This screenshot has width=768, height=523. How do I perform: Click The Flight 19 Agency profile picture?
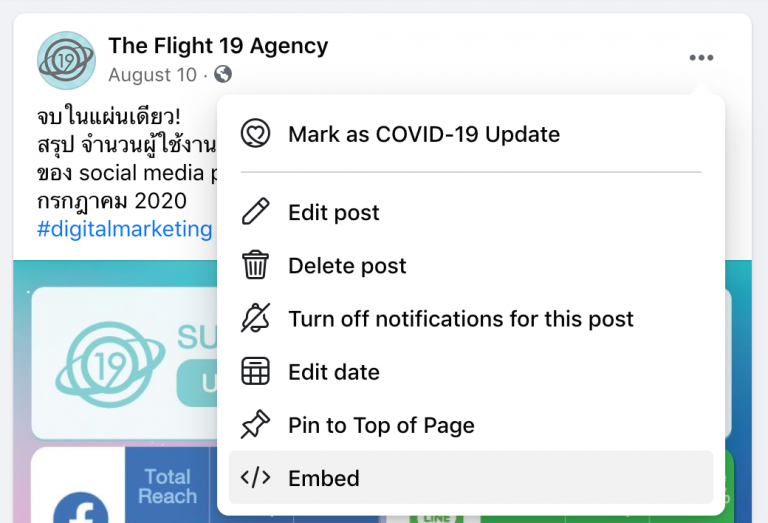[66, 61]
